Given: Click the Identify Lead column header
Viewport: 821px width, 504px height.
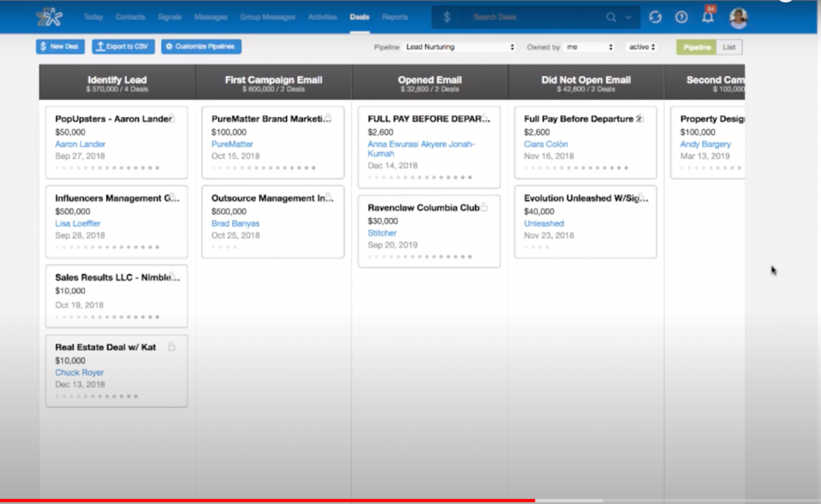Looking at the screenshot, I should [117, 83].
